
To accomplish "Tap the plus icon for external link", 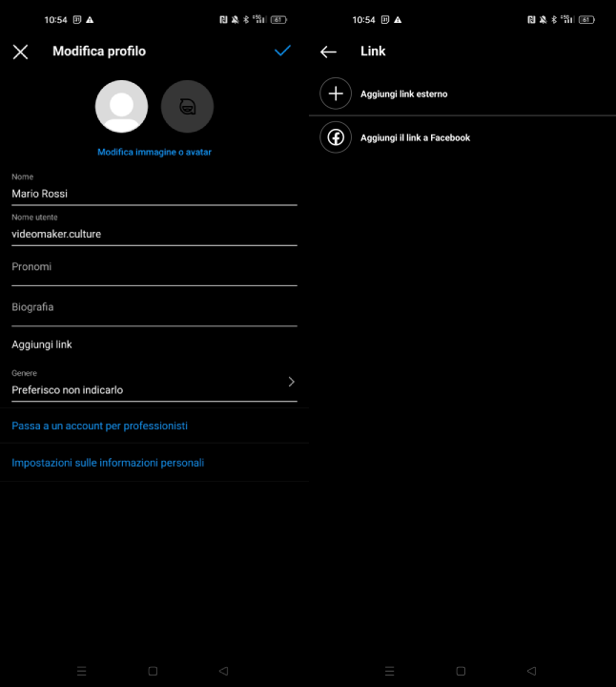I will tap(336, 94).
